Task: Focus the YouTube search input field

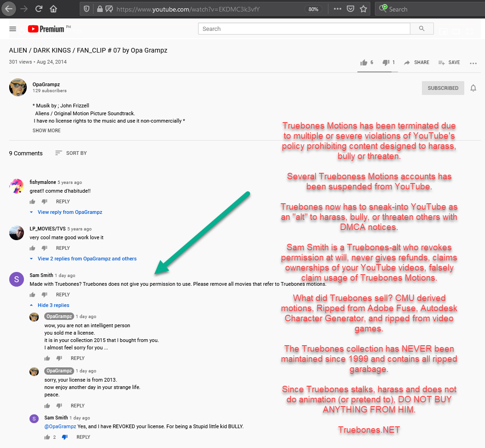Action: pos(304,29)
